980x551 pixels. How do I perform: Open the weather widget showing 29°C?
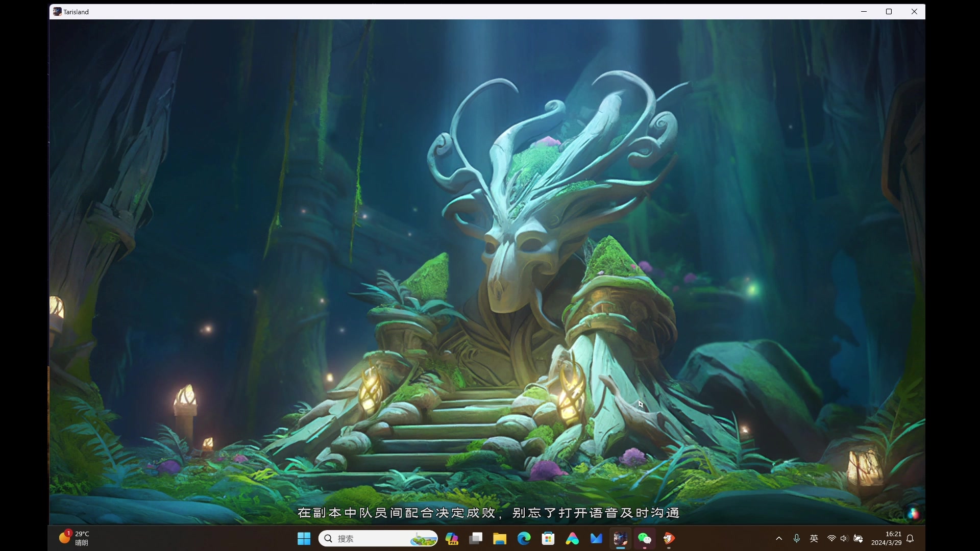[x=75, y=538]
